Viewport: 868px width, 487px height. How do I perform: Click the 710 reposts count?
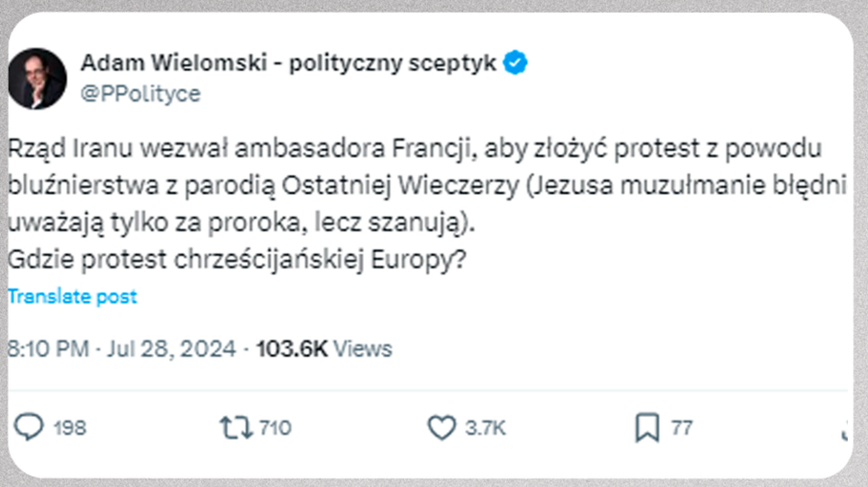tap(275, 428)
